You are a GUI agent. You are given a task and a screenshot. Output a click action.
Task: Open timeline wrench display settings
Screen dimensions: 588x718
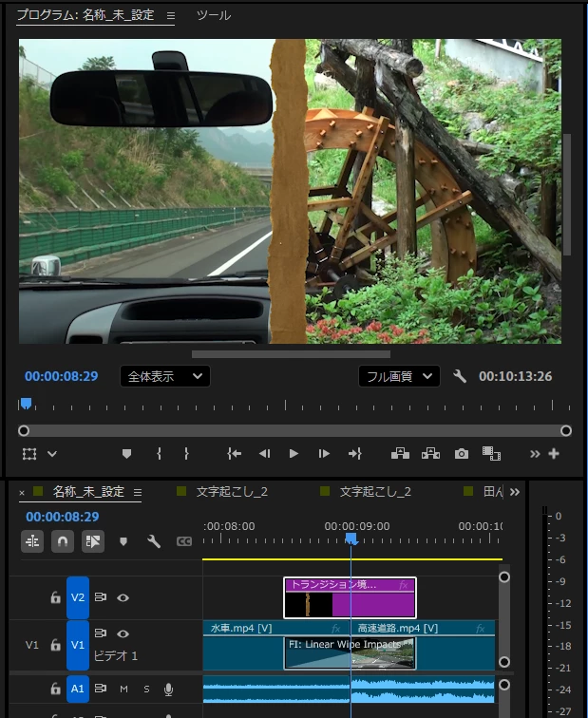tap(153, 541)
